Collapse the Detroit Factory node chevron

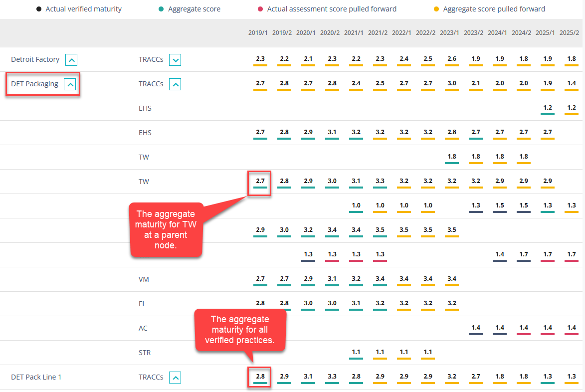pyautogui.click(x=72, y=60)
